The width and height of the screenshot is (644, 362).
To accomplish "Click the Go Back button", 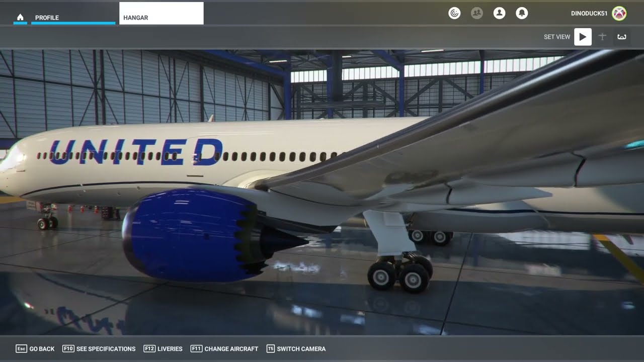I will [x=35, y=348].
